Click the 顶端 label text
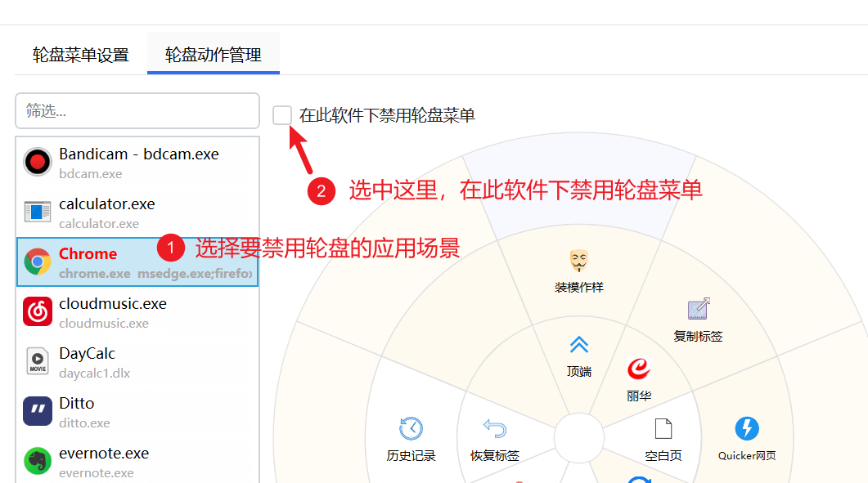Screen dimensions: 868x483 (579, 372)
